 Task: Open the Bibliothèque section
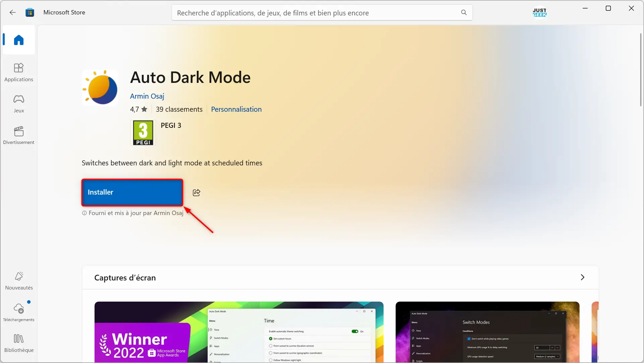pos(19,343)
